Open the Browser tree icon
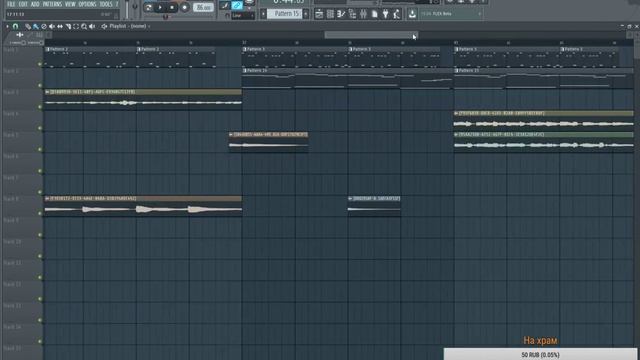Image resolution: width=640 pixels, height=360 pixels. click(x=352, y=14)
